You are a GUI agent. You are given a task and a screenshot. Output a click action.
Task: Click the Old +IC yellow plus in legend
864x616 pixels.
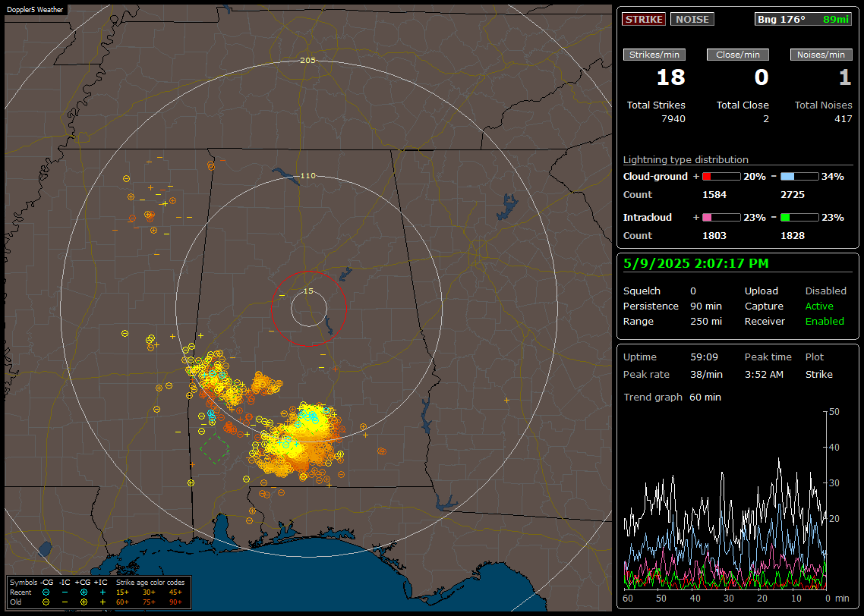click(102, 602)
